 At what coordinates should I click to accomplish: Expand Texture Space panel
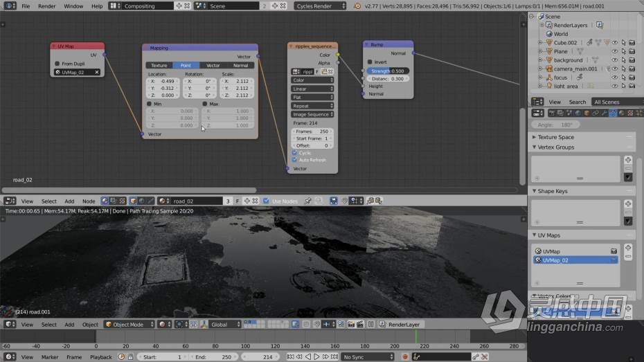pos(534,137)
